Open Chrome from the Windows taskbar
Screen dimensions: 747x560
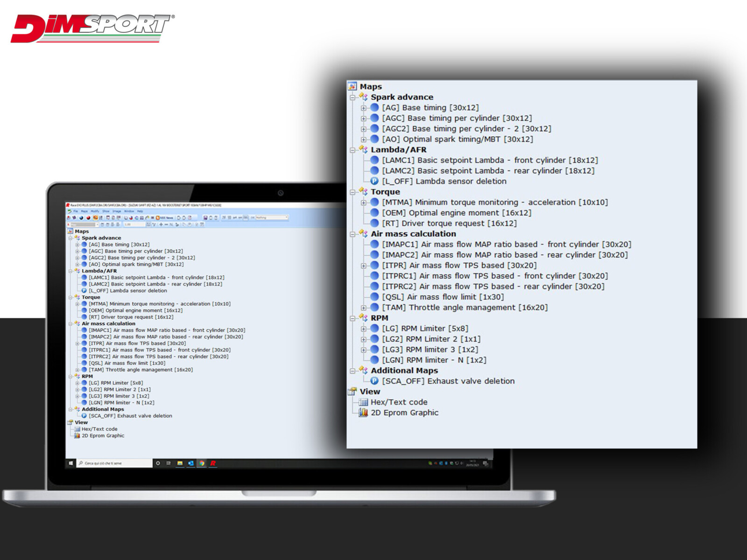tap(202, 463)
